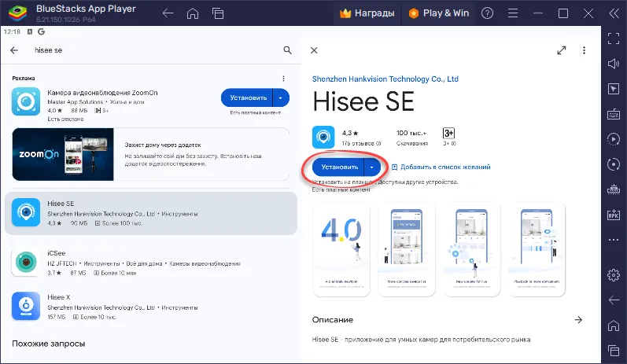Click the Hisee SE icon in details panel
627x364 pixels.
[323, 137]
